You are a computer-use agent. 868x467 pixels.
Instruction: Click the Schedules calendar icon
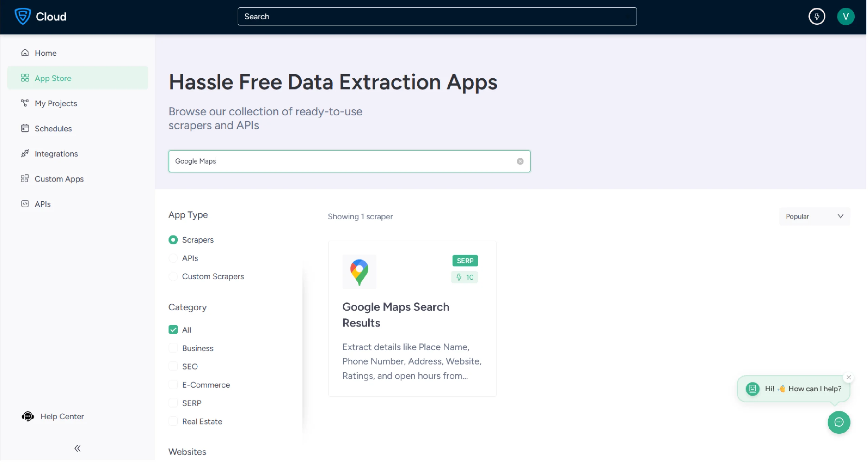[25, 128]
